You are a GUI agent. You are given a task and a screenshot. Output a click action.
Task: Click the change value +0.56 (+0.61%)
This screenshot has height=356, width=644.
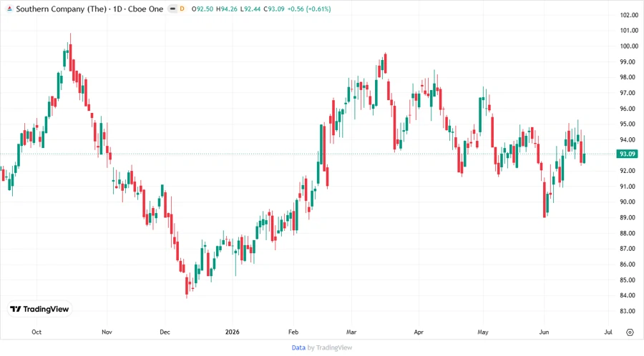pyautogui.click(x=309, y=9)
